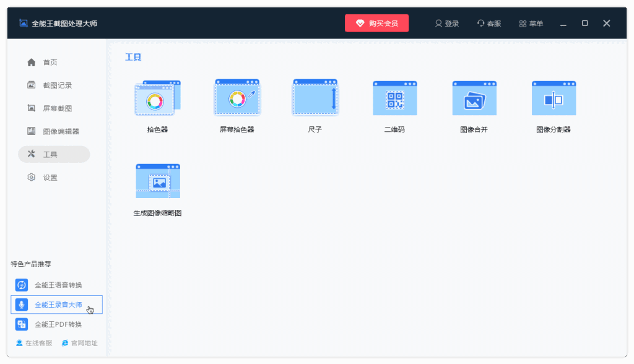
Task: Contact 客服 customer service from top bar
Action: coord(489,23)
